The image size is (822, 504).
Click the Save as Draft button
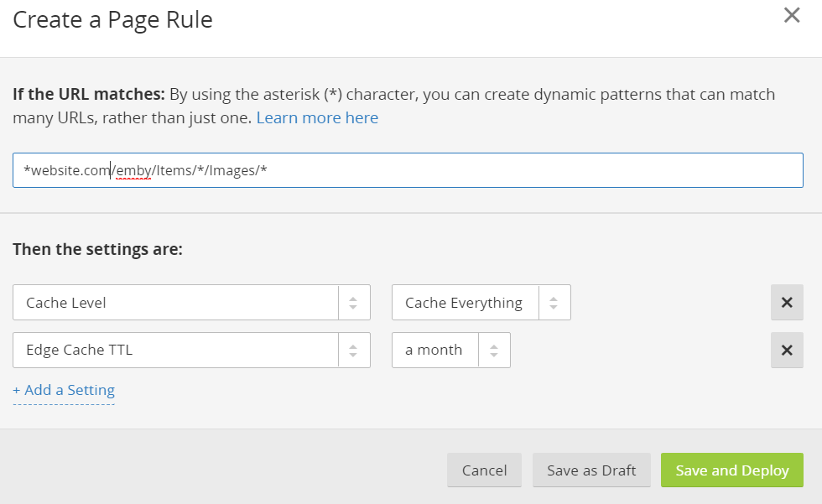pyautogui.click(x=591, y=470)
